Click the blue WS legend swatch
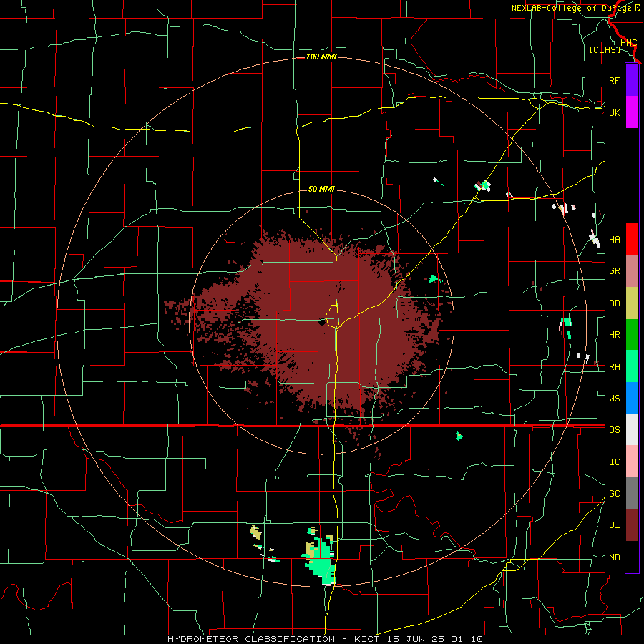The image size is (644, 644). [632, 398]
